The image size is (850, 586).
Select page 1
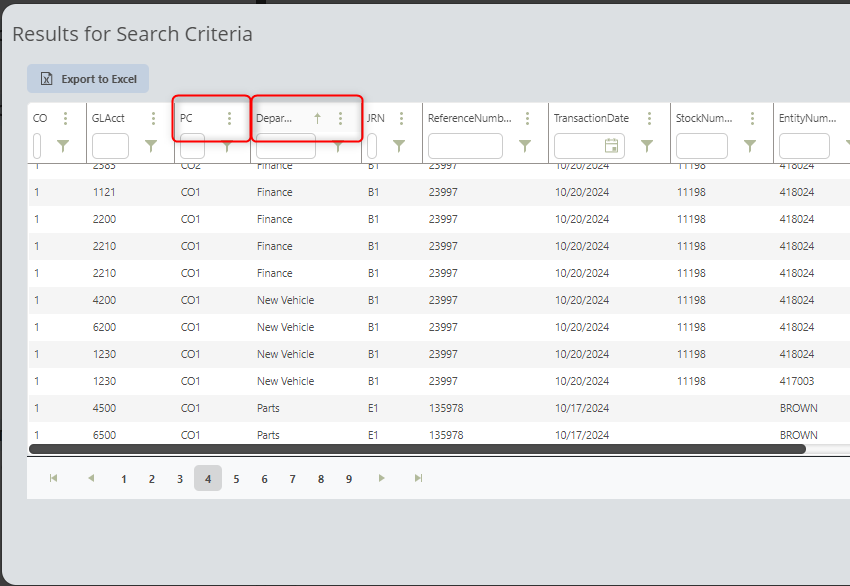[x=124, y=479]
